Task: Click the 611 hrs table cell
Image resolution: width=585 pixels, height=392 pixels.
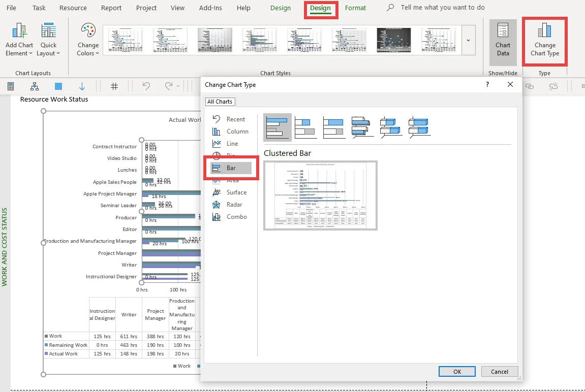Action: coord(129,336)
